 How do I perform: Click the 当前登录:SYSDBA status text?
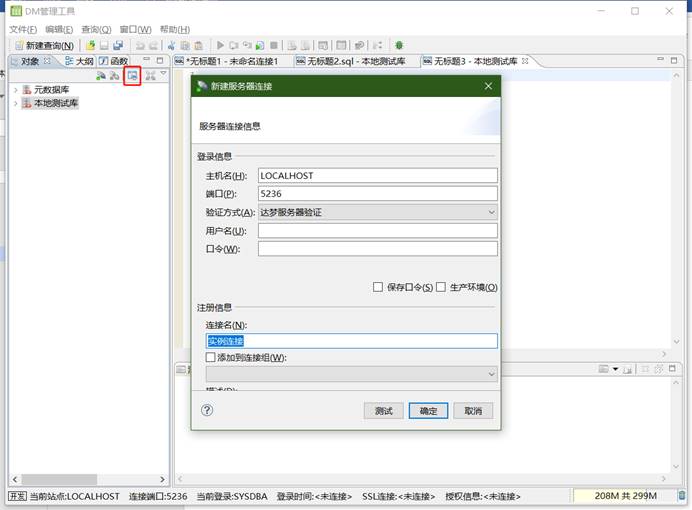click(232, 496)
